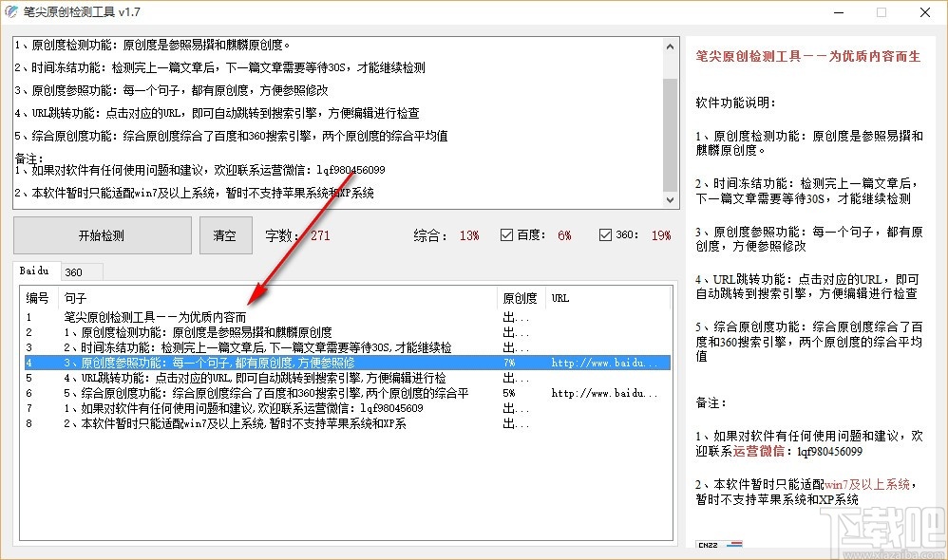Click the text box vertical scrollbar thumb
Viewport: 948px width, 560px height.
pyautogui.click(x=670, y=135)
